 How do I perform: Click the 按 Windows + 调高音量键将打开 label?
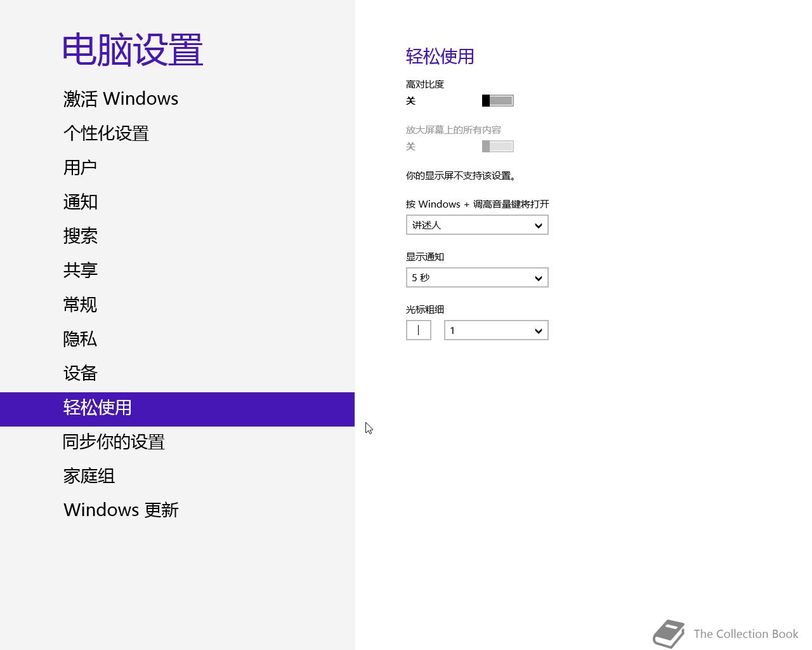click(x=478, y=204)
